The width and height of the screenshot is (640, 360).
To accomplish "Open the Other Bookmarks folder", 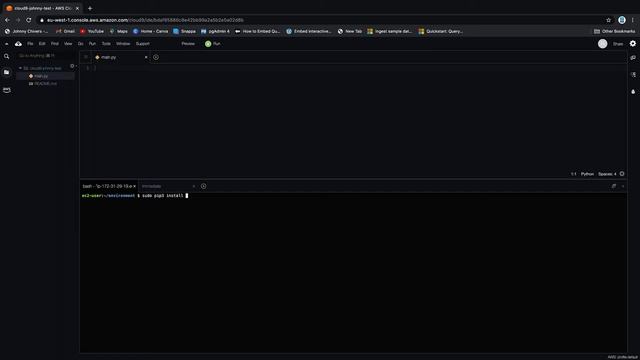I will tap(614, 31).
